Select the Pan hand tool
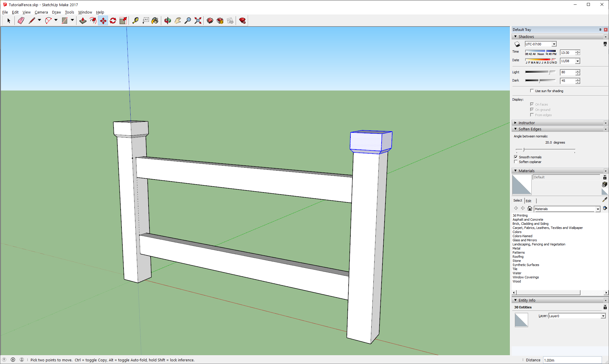609x364 pixels. [x=178, y=21]
